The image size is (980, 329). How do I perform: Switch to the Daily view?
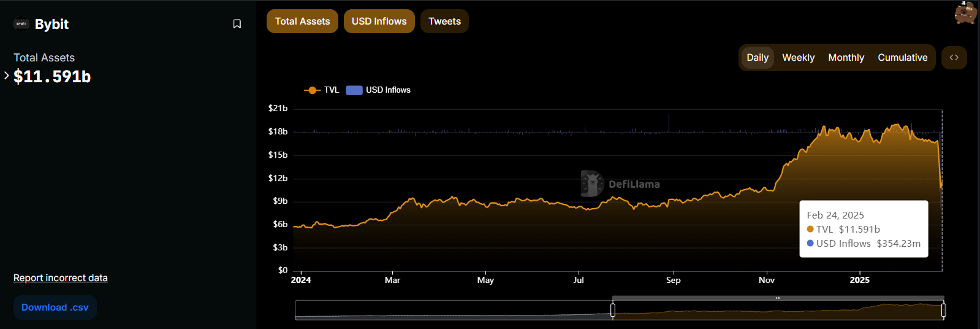pyautogui.click(x=758, y=58)
